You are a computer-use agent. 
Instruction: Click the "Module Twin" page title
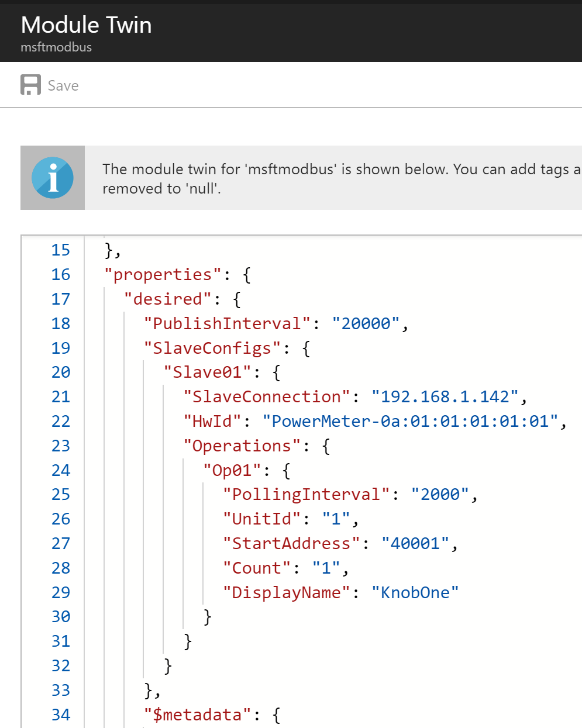tap(86, 25)
